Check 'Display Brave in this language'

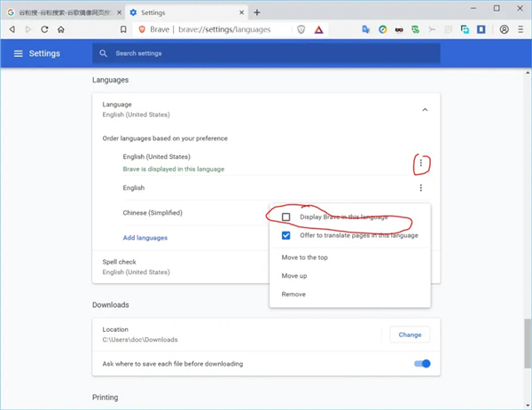(x=286, y=217)
